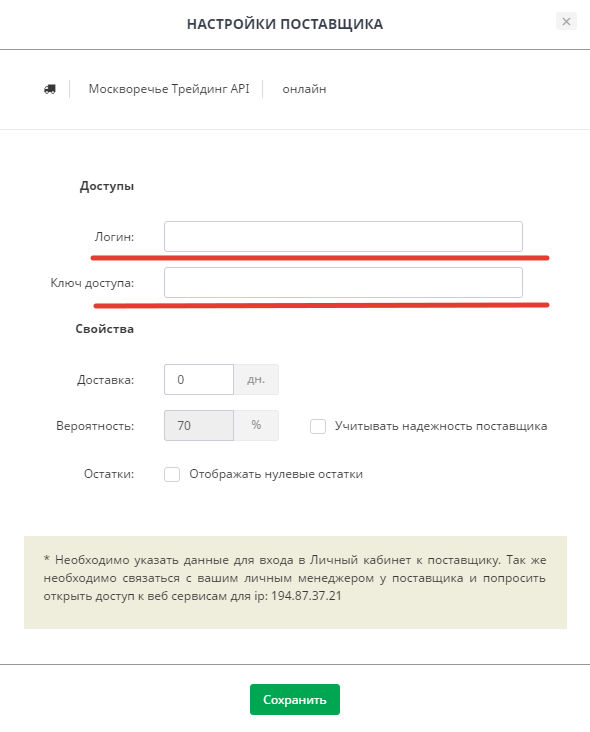This screenshot has height=732, width=590.
Task: Enable Учитывать надежность поставщика checkbox
Action: tap(318, 426)
